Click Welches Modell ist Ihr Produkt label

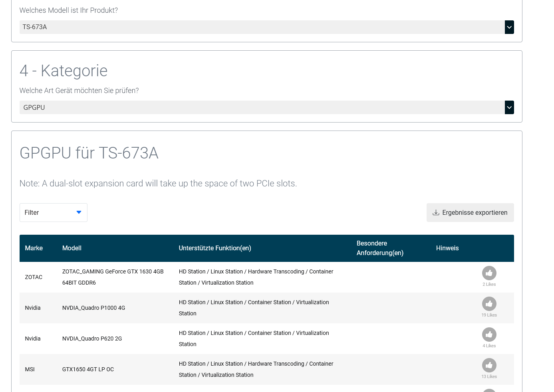(x=69, y=10)
